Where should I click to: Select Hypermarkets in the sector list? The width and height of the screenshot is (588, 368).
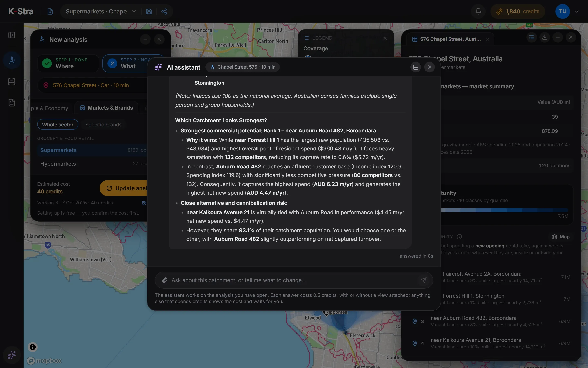92,164
